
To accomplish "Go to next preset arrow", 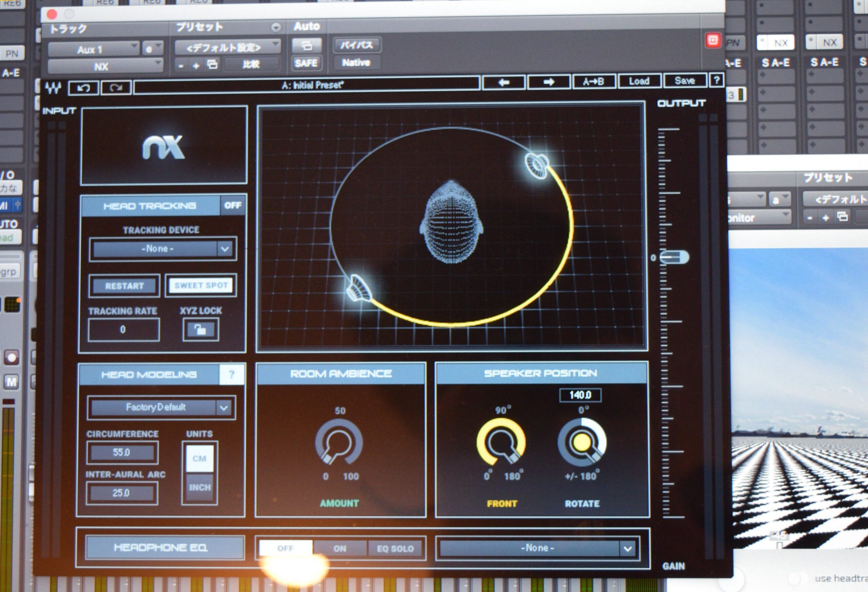I will point(549,82).
